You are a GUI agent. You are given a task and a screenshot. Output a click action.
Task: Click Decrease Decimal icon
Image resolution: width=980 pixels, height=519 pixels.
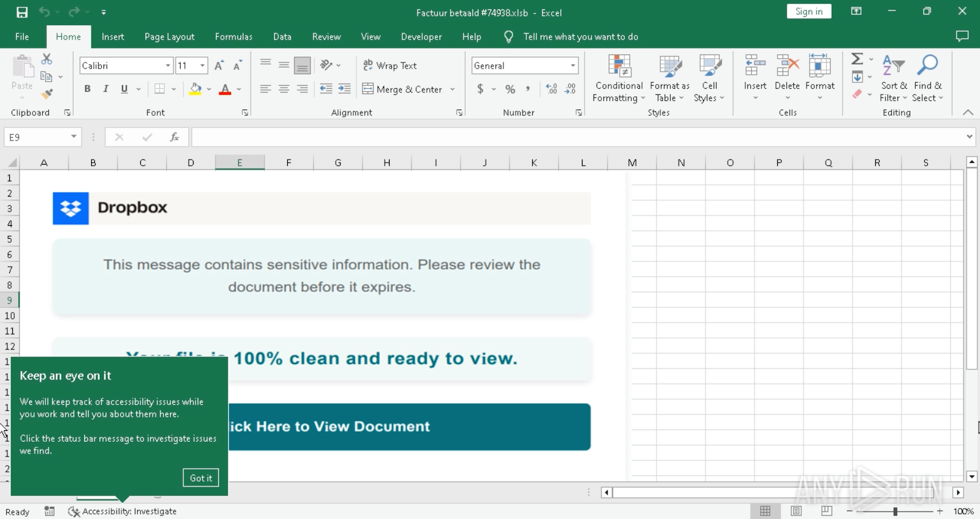tap(570, 89)
